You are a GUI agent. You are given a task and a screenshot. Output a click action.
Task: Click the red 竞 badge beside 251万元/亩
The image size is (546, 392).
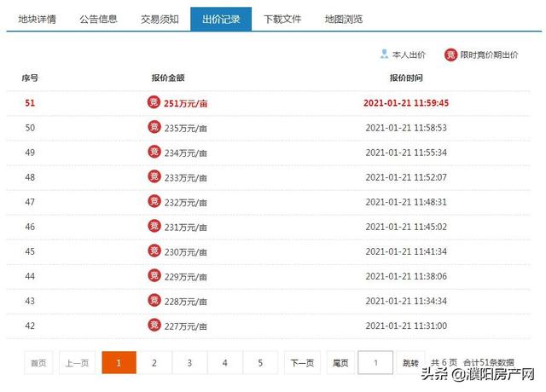[x=154, y=102]
